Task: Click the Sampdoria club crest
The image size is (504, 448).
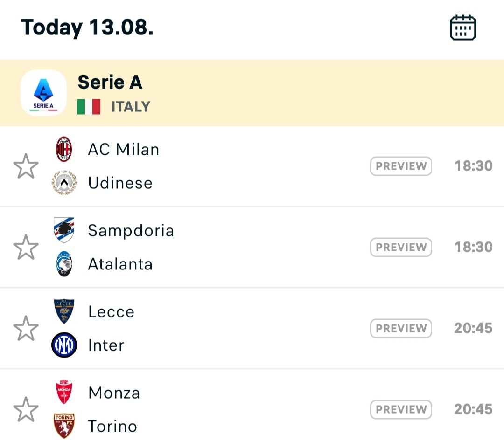Action: [64, 230]
